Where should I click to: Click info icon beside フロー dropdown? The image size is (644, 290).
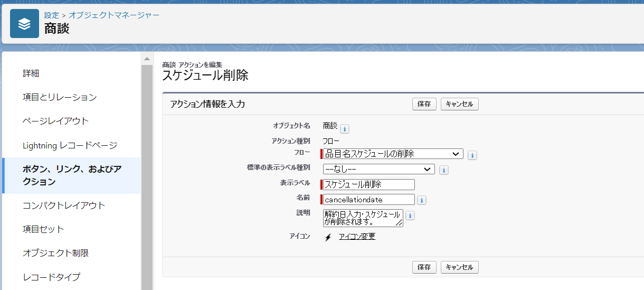tap(472, 155)
